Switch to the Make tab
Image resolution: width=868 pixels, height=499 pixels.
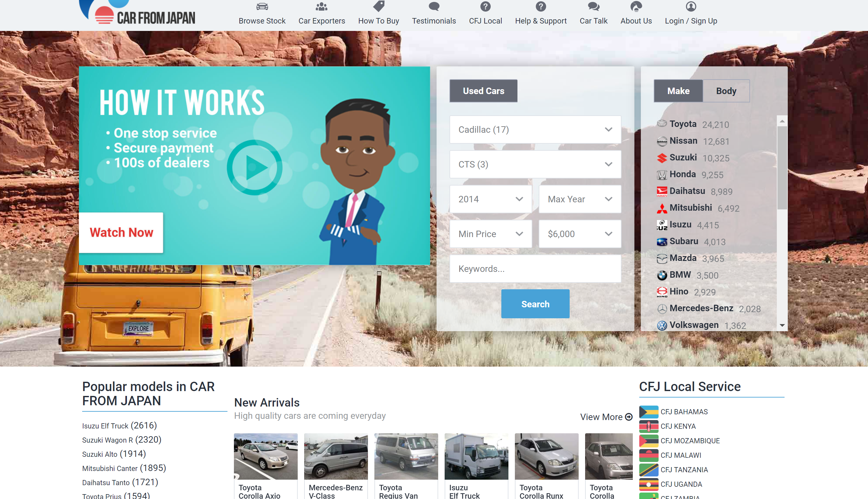(x=678, y=91)
